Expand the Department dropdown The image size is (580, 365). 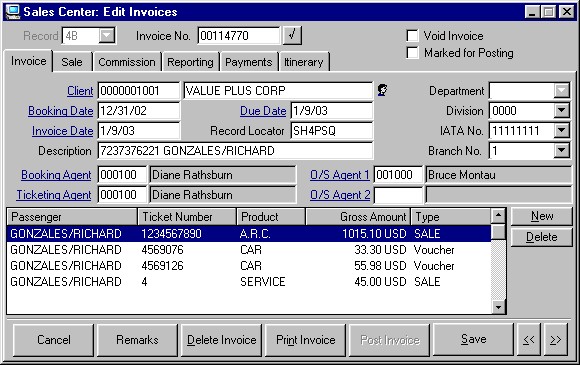tap(562, 91)
